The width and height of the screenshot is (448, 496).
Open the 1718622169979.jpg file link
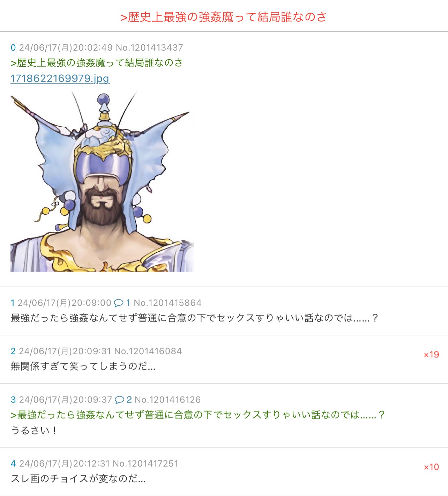[60, 79]
